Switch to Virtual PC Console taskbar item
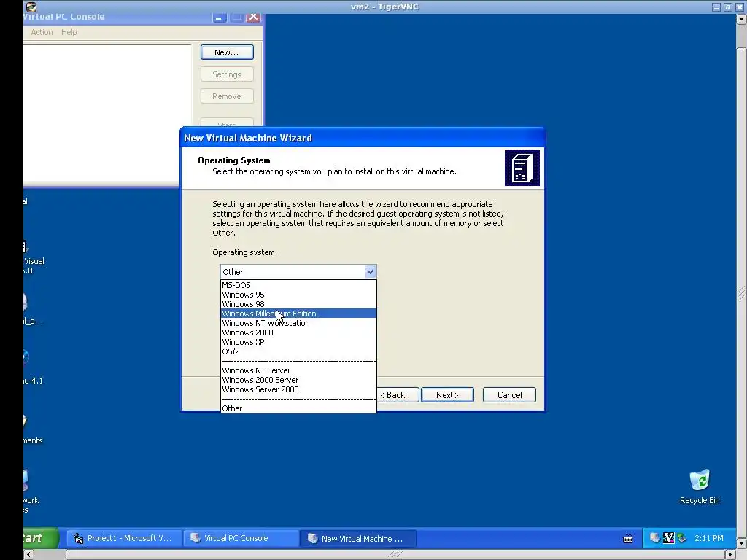This screenshot has height=560, width=747. 241,538
